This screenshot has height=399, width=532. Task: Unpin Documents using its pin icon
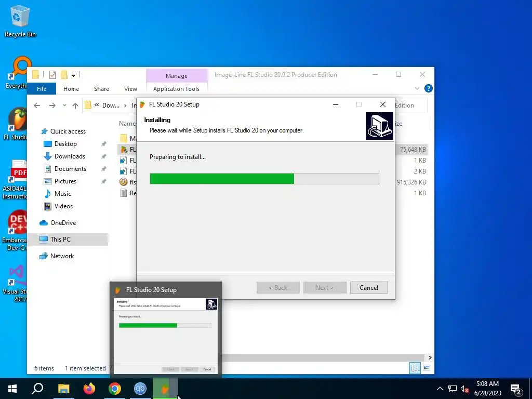coord(103,169)
